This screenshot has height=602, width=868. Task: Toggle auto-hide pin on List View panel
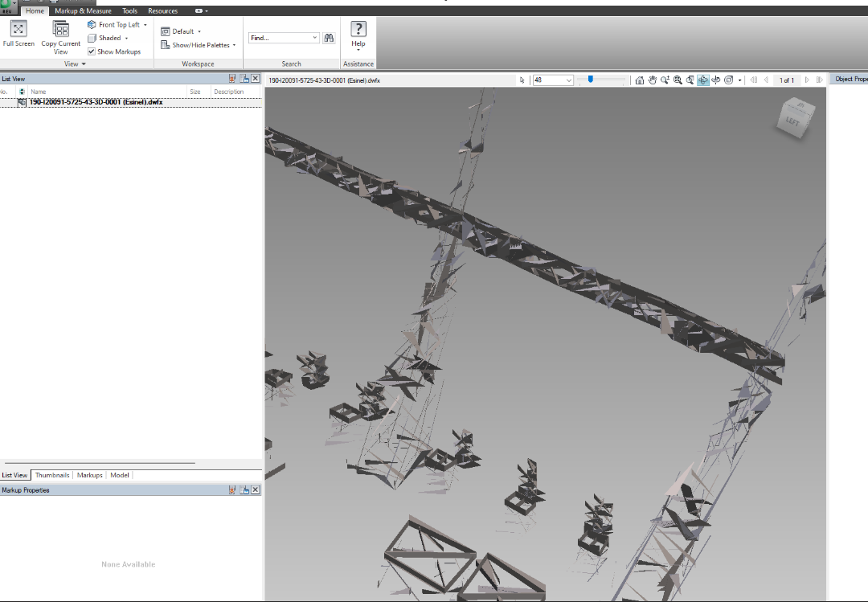coord(232,79)
